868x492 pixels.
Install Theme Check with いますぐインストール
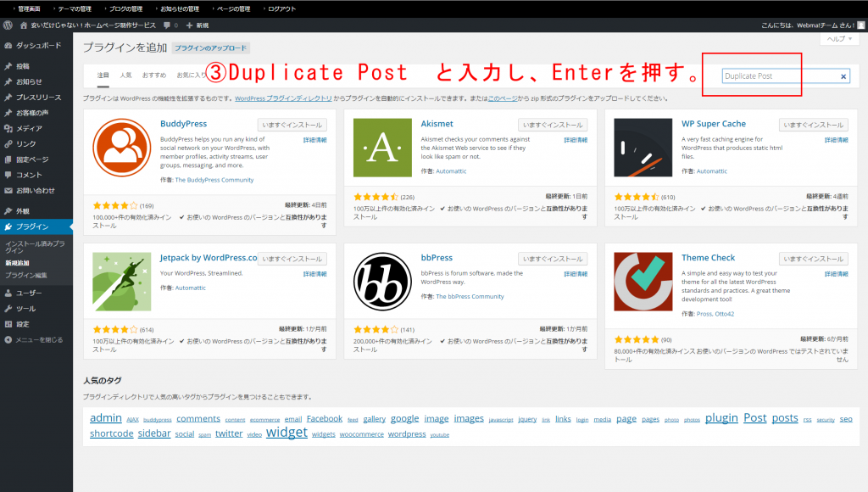pos(814,259)
